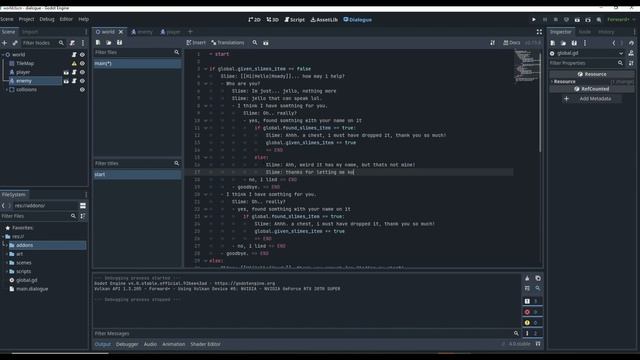Run the project with the play button
This screenshot has height=360, width=640.
pyautogui.click(x=533, y=20)
